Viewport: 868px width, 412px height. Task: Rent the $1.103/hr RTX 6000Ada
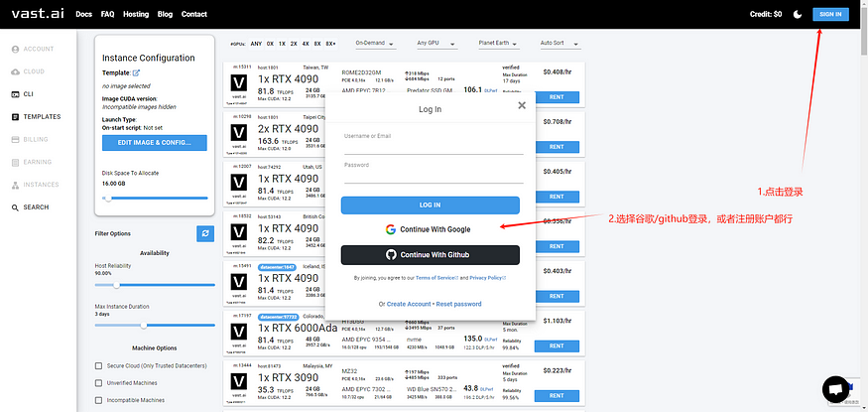click(557, 346)
